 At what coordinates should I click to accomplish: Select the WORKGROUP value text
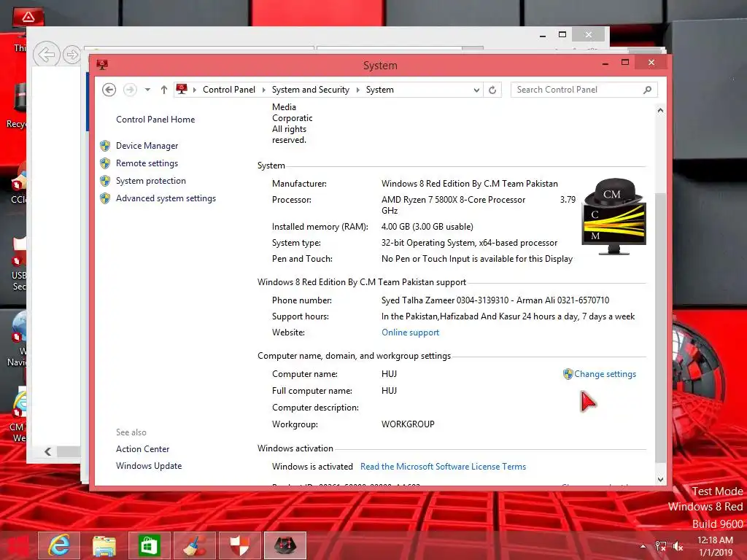click(408, 424)
